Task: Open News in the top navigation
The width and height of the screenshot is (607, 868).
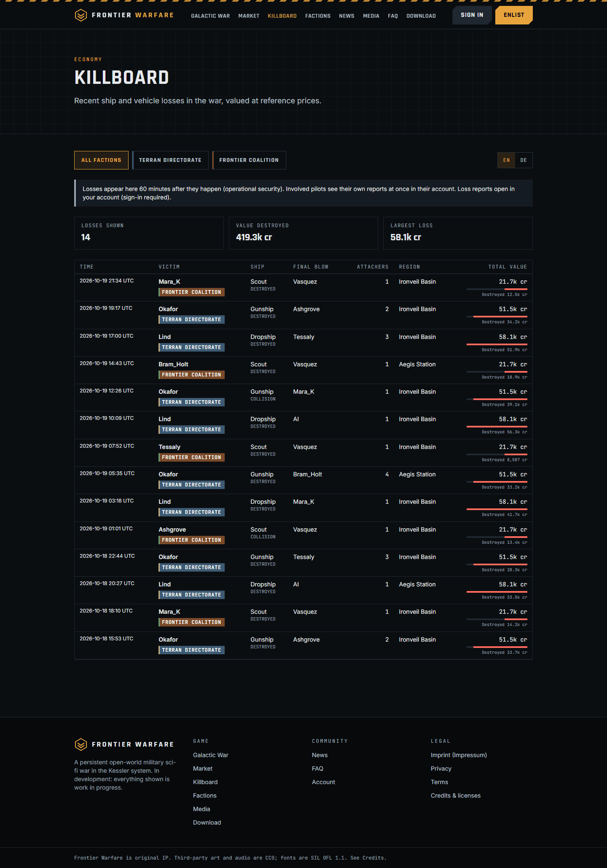Action: point(346,16)
